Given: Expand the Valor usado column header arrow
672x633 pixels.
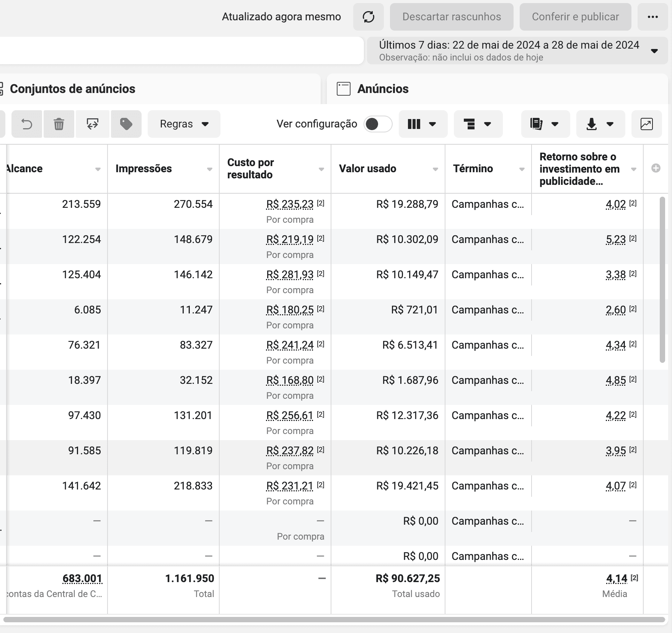Looking at the screenshot, I should [435, 169].
